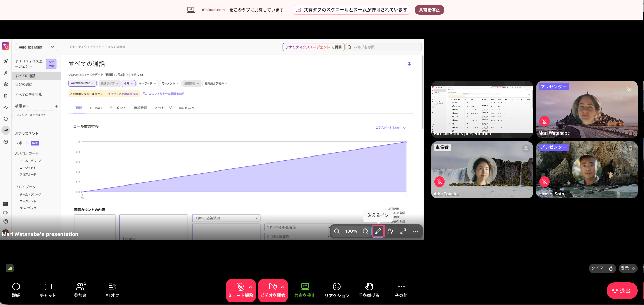Open the Watanabe Mari filter dropdown
The image size is (644, 305).
point(82,83)
